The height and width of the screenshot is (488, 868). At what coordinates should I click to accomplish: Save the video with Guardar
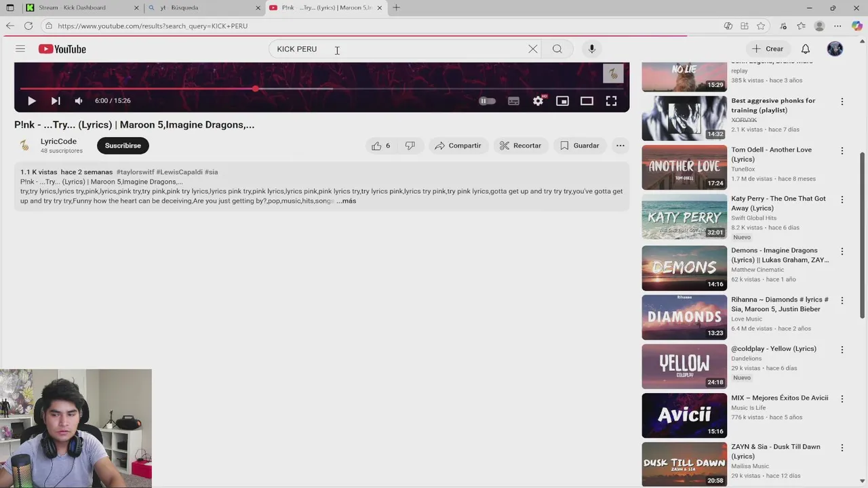(x=580, y=146)
